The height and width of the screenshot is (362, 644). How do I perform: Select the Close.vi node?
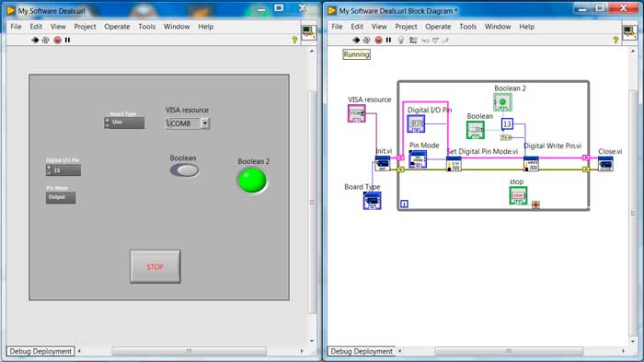tap(605, 164)
